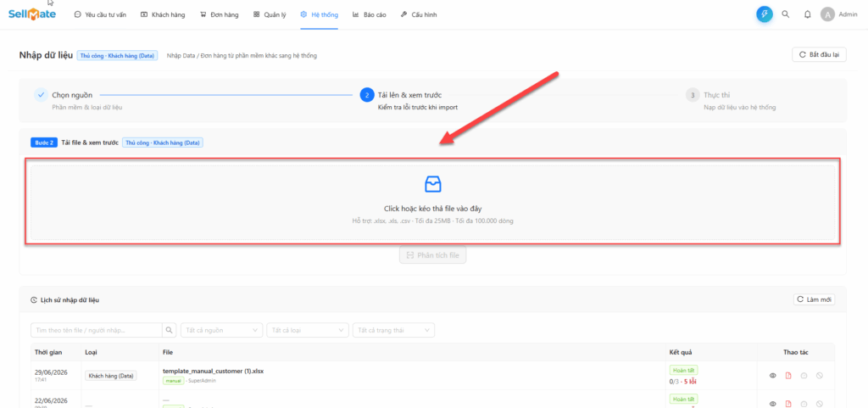The image size is (868, 408).
Task: Click the SellMate logo
Action: (x=32, y=14)
